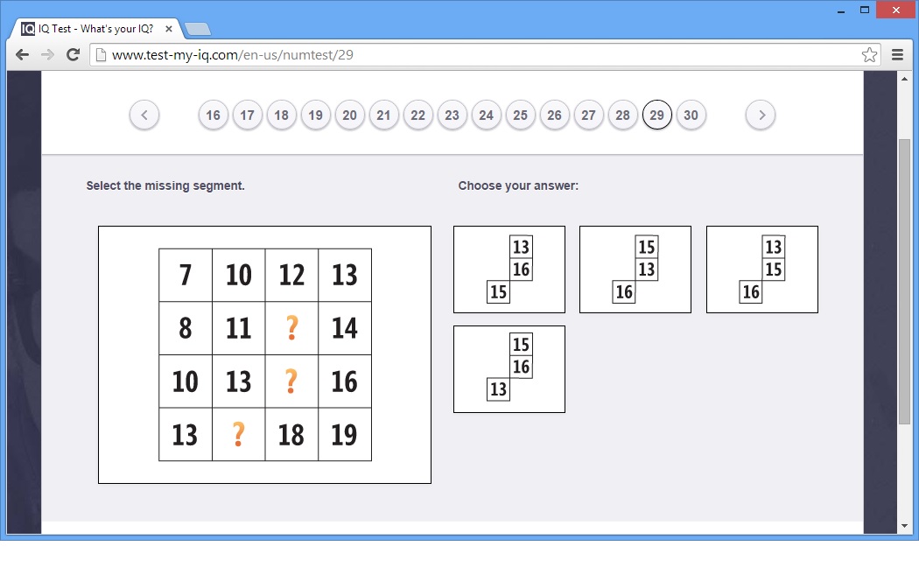Image resolution: width=919 pixels, height=588 pixels.
Task: Click the puzzle cell showing 12
Action: pyautogui.click(x=291, y=276)
